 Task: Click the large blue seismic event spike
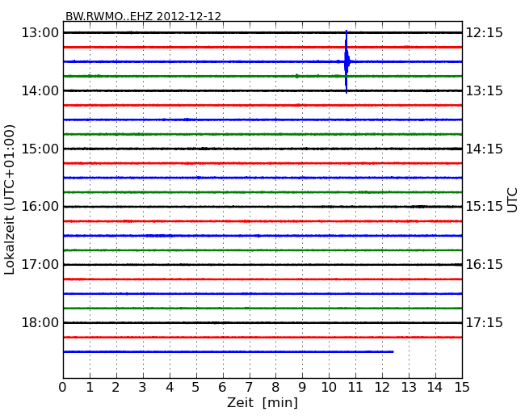(x=346, y=61)
